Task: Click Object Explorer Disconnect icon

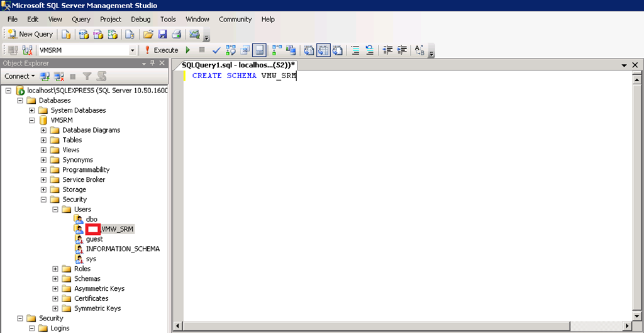Action: pyautogui.click(x=59, y=76)
